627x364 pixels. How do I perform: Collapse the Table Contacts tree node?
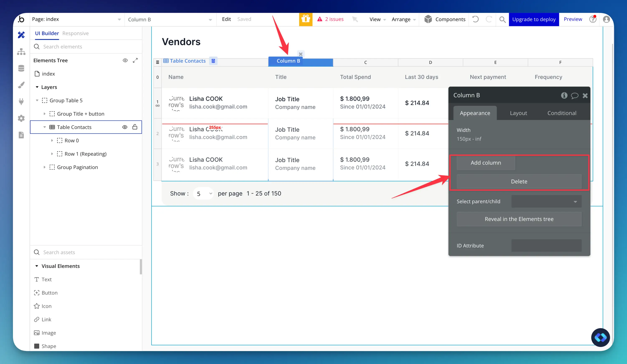tap(44, 127)
